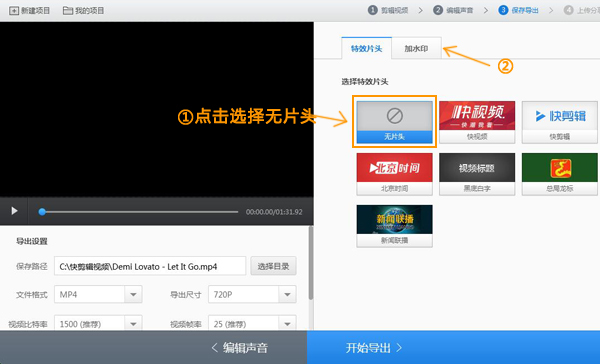Click the 导出设置 heading text
Image resolution: width=600 pixels, height=364 pixels.
click(32, 241)
